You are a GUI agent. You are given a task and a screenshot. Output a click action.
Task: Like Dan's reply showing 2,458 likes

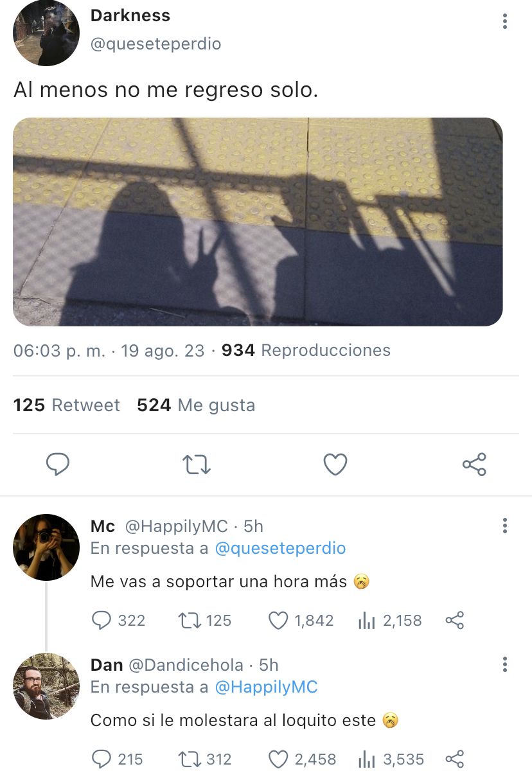(301, 759)
